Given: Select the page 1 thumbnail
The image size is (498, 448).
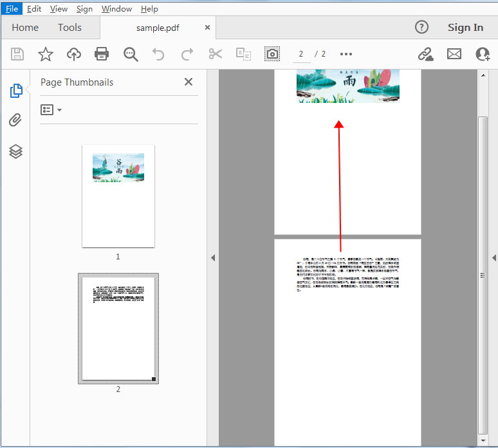Looking at the screenshot, I should tap(118, 196).
